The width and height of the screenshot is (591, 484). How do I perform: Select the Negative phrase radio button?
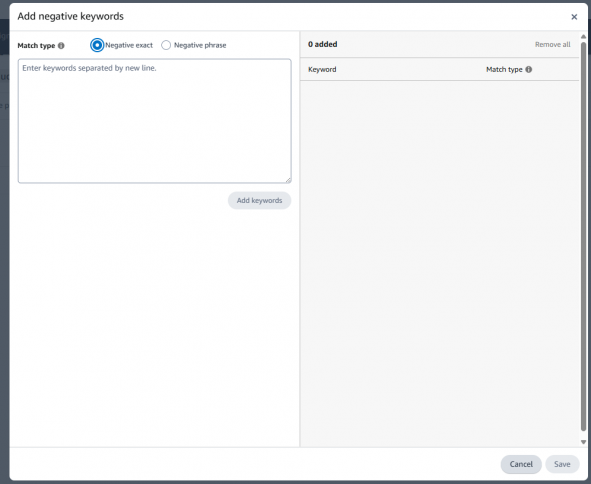click(x=166, y=45)
